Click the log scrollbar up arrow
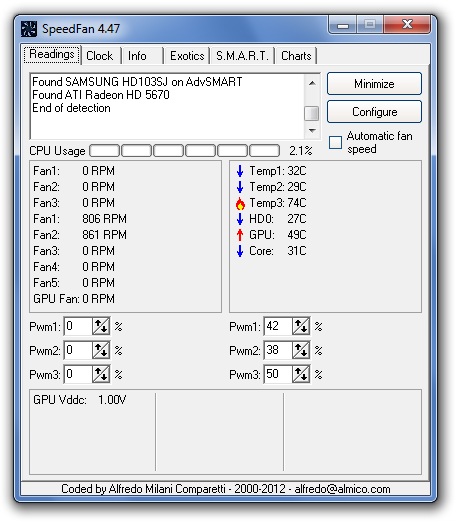The width and height of the screenshot is (460, 523). 312,83
